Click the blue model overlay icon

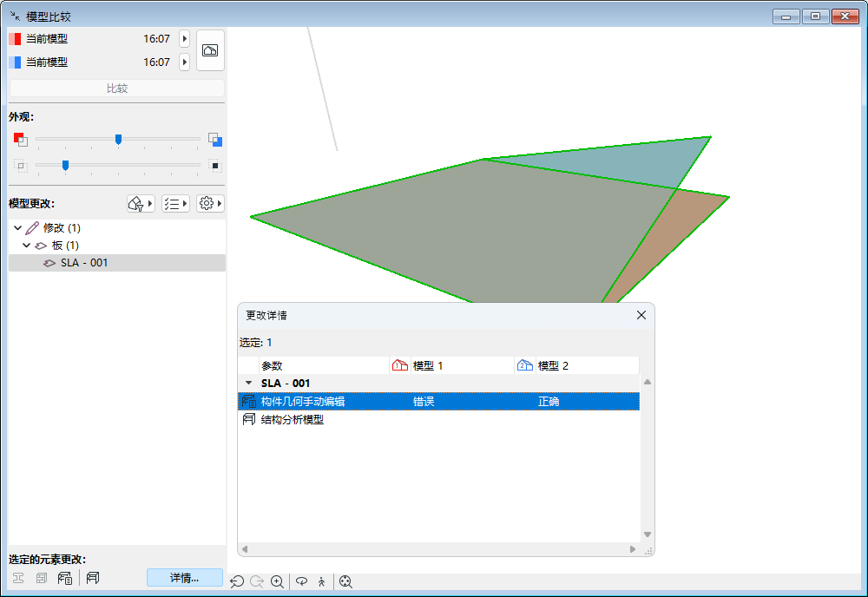[x=215, y=139]
